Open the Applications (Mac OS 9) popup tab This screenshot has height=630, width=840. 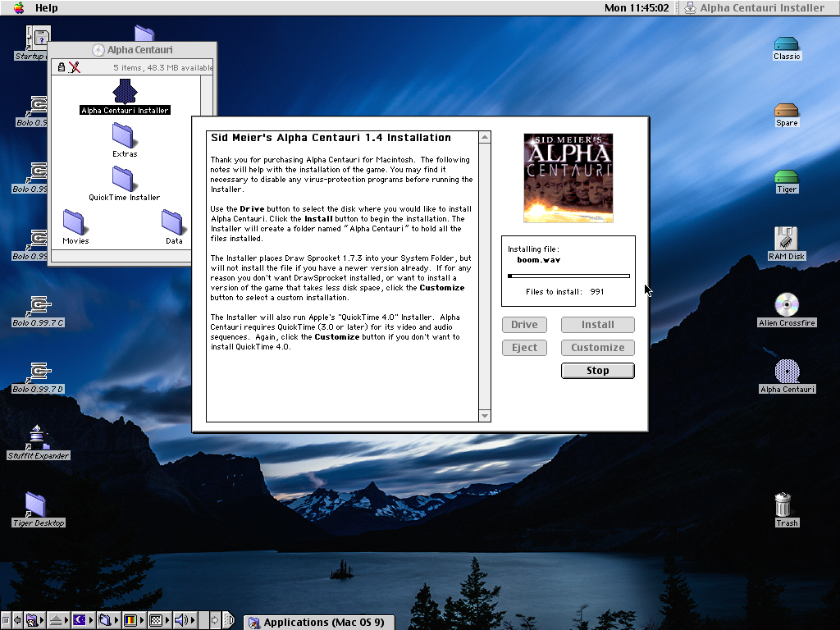click(319, 622)
